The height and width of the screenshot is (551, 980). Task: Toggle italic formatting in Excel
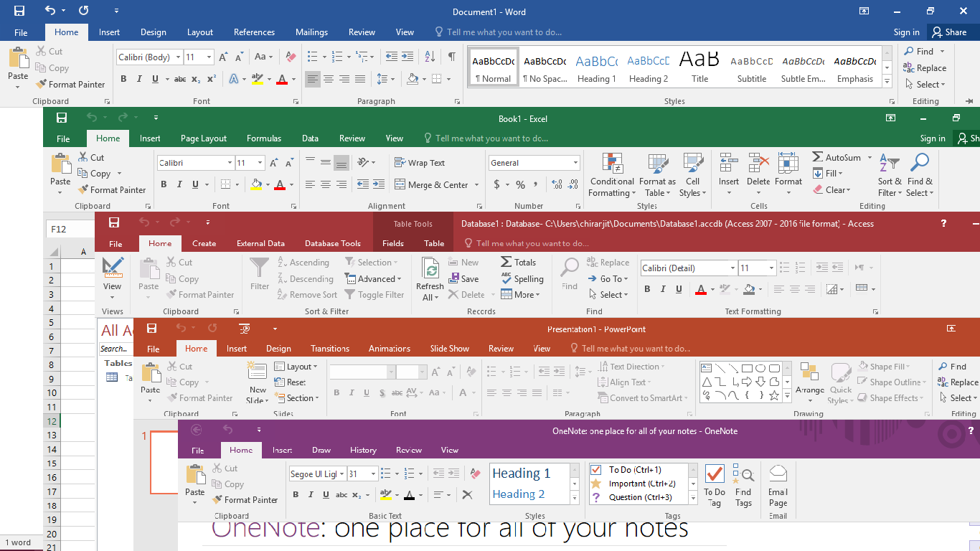click(x=180, y=184)
